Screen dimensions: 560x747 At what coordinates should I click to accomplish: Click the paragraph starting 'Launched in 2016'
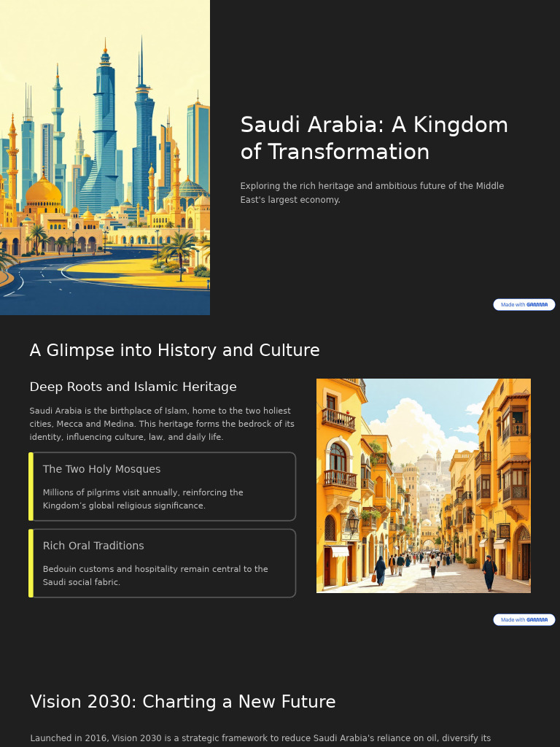point(260,738)
